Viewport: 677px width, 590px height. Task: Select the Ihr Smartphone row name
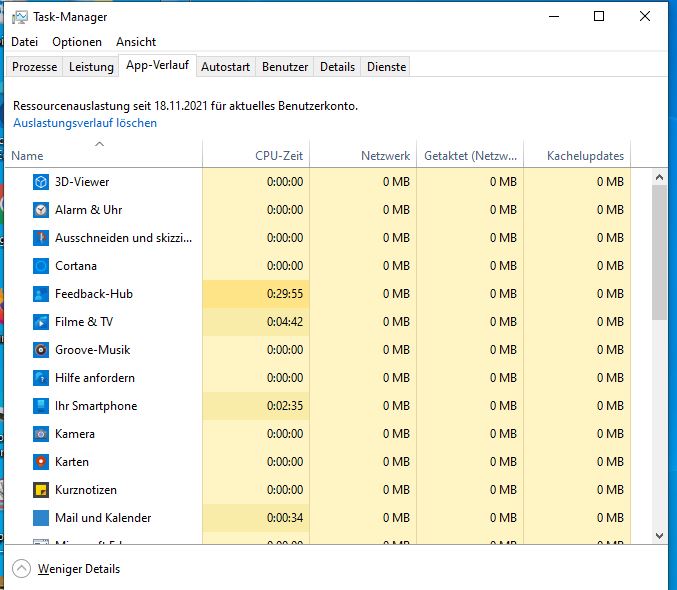pyautogui.click(x=96, y=406)
